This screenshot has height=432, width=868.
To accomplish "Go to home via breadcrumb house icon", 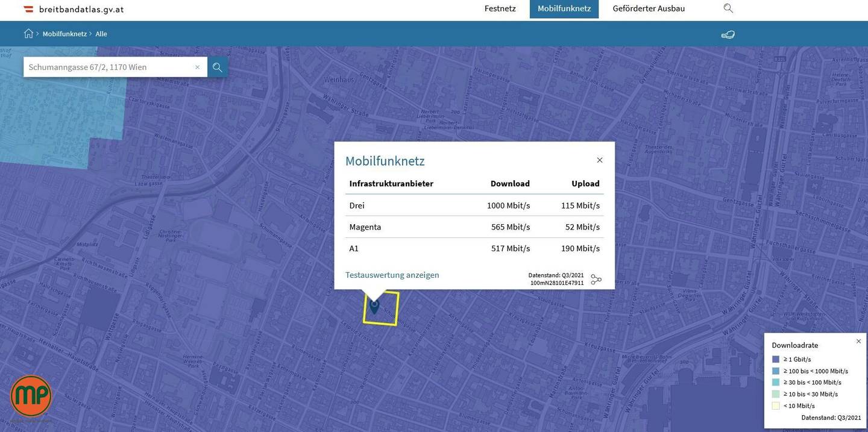I will (28, 34).
